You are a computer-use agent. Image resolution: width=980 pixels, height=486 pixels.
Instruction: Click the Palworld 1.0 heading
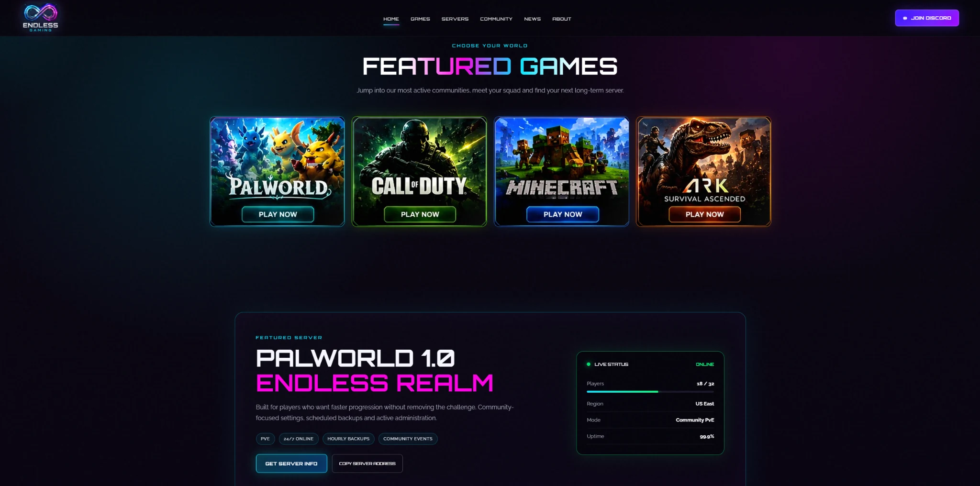355,358
